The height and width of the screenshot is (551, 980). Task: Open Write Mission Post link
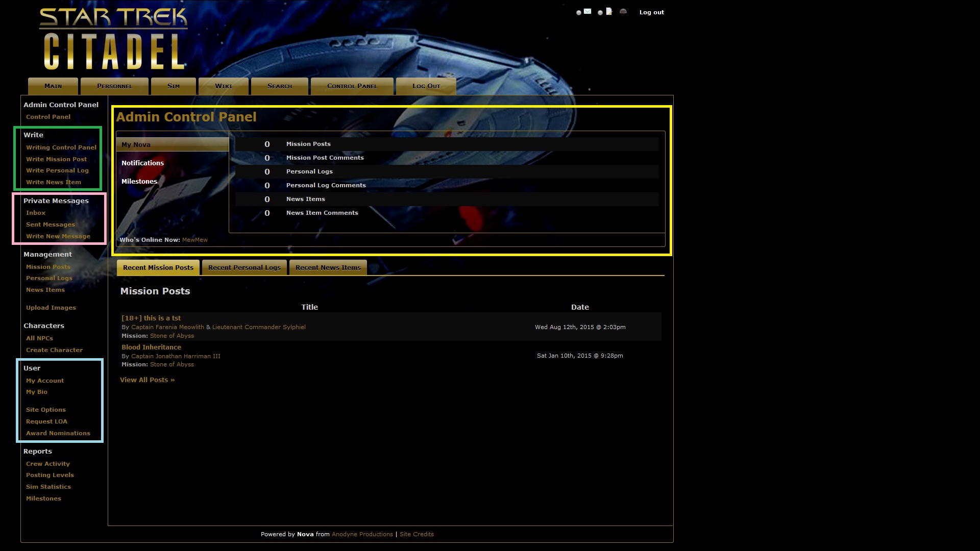coord(56,159)
